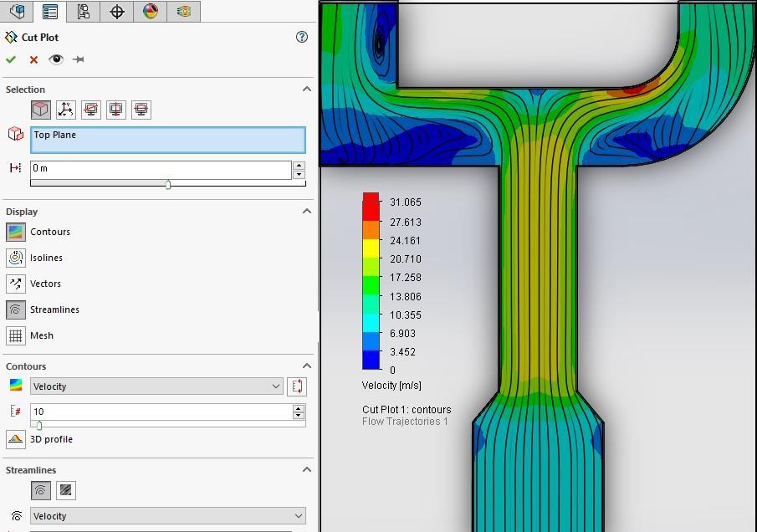The width and height of the screenshot is (757, 532).
Task: Collapse the Streamlines section
Action: click(x=307, y=470)
